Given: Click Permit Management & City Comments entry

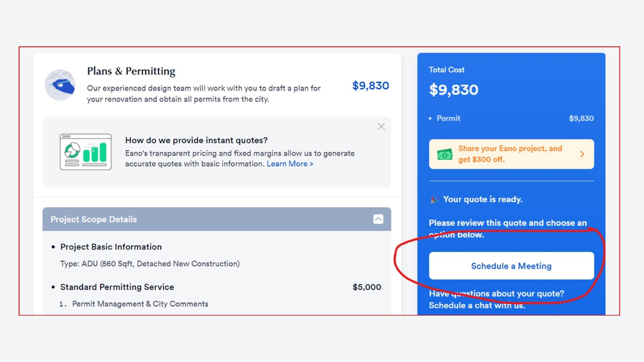Looking at the screenshot, I should click(x=140, y=304).
